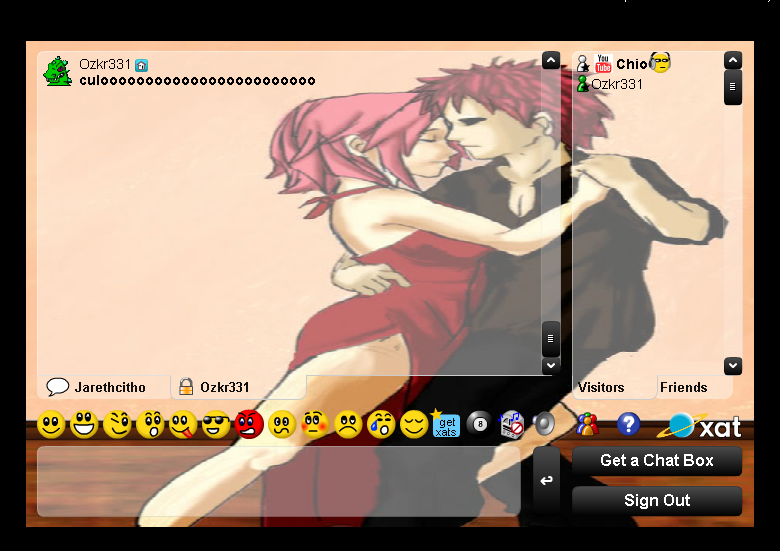The height and width of the screenshot is (551, 780).
Task: Insert the sunglasses cool emoticon
Action: click(216, 425)
